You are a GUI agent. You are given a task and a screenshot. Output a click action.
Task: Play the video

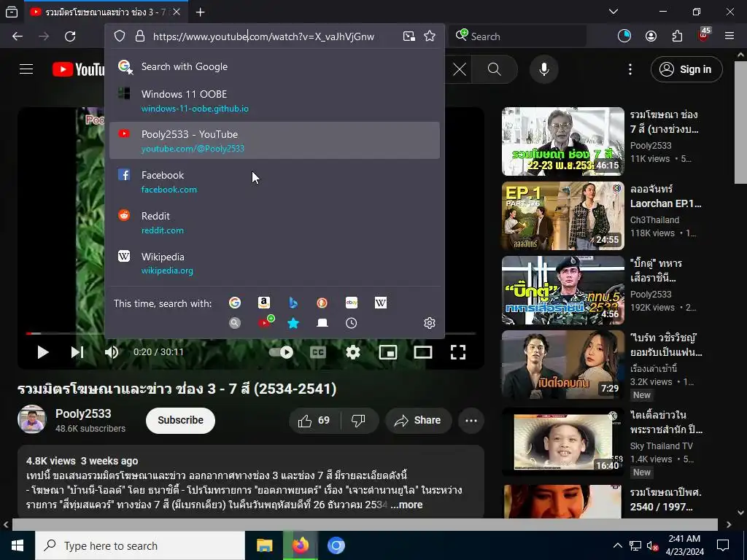tap(43, 352)
